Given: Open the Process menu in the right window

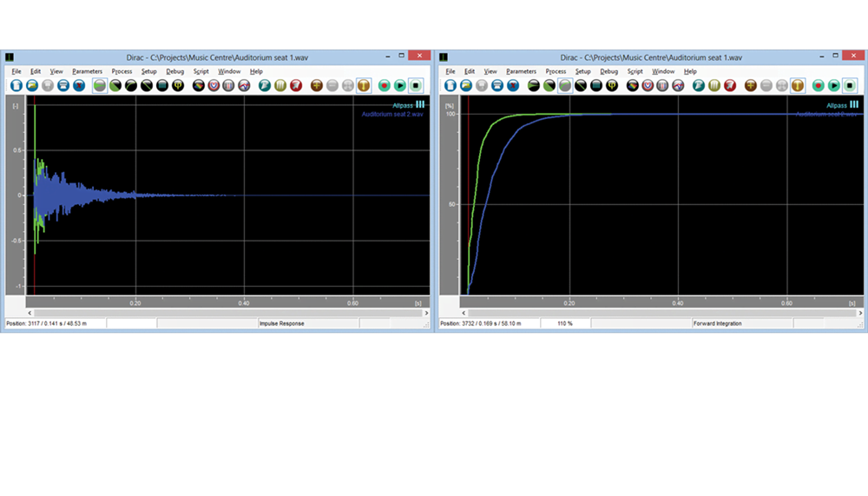Looking at the screenshot, I should pyautogui.click(x=556, y=71).
